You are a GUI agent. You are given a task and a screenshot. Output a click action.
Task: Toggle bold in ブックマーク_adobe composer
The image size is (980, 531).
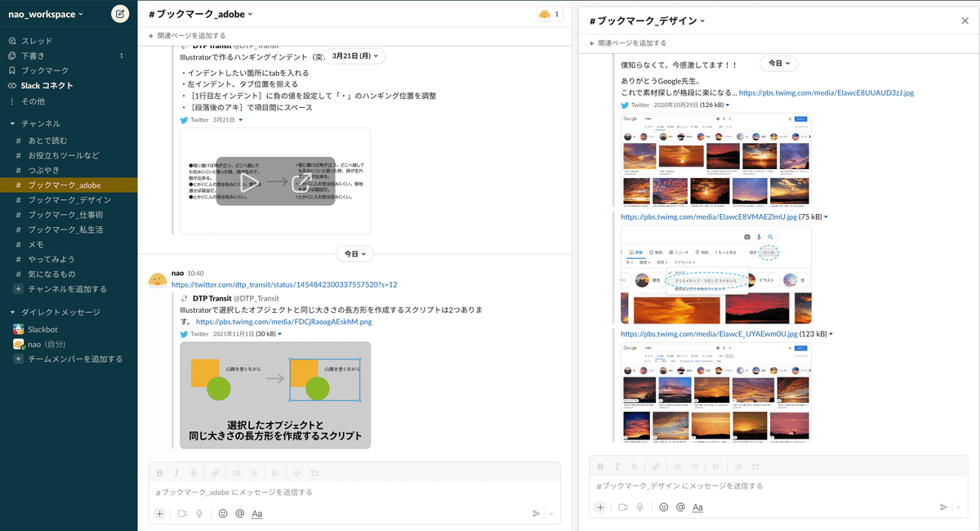159,473
